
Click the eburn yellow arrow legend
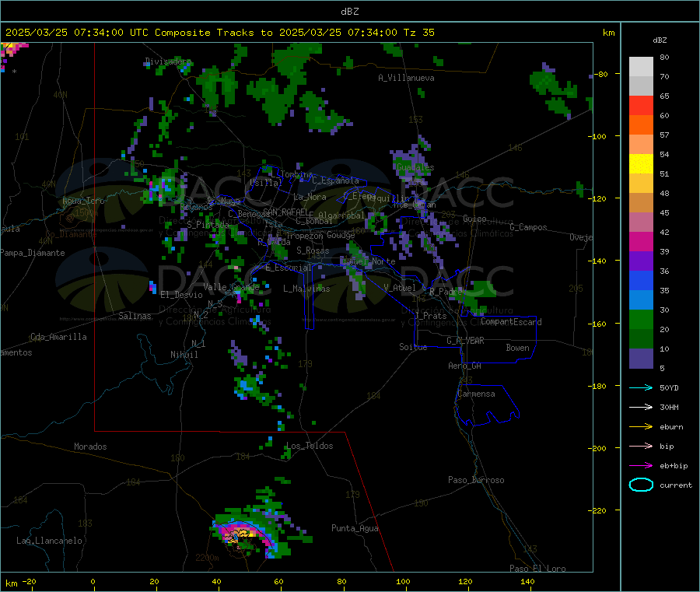641,427
